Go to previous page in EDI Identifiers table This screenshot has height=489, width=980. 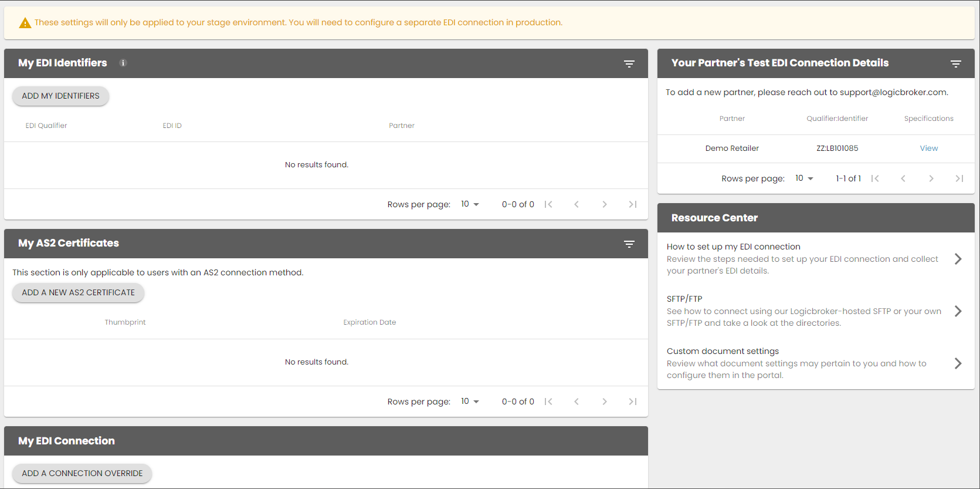point(576,204)
